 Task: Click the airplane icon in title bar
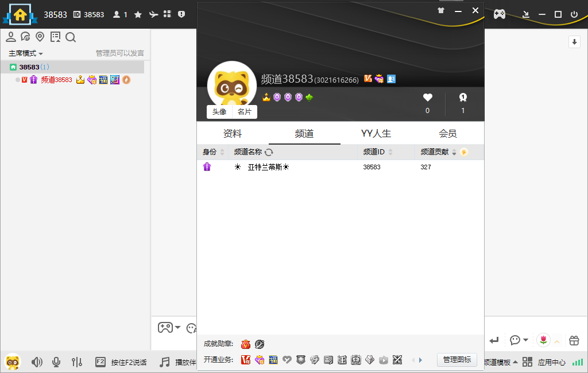tap(153, 14)
